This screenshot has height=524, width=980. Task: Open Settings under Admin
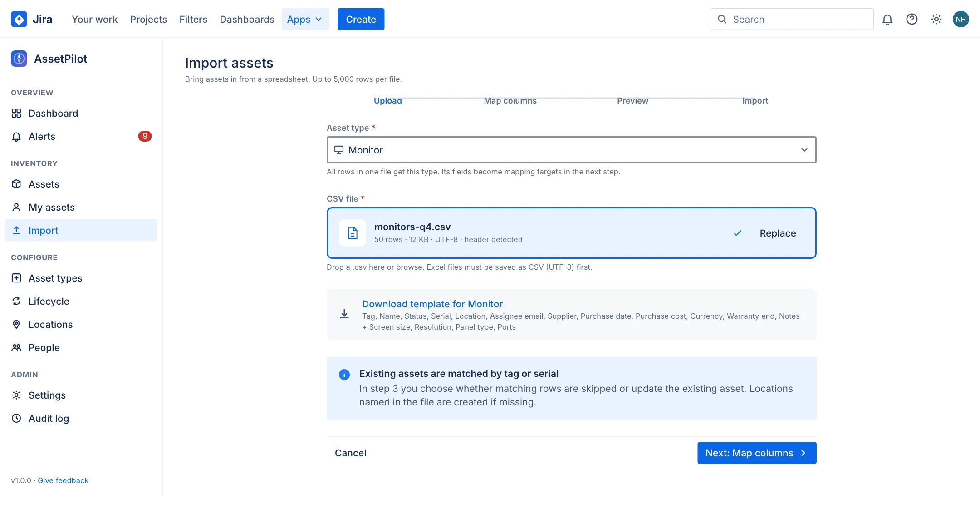[81, 395]
